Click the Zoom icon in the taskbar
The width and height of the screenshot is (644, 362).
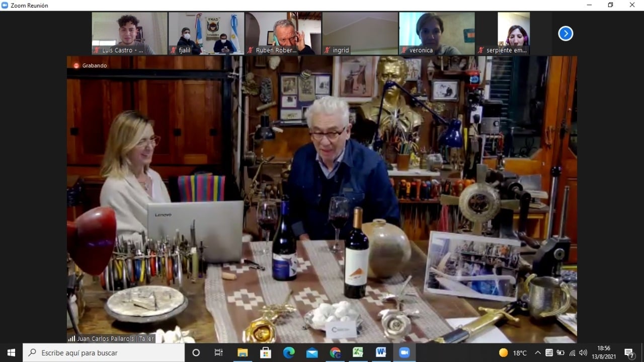point(404,352)
